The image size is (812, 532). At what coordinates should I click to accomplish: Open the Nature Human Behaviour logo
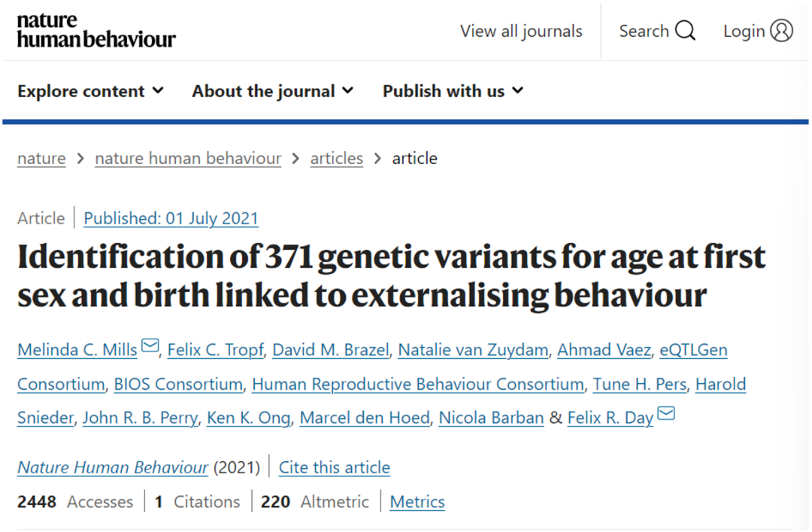96,30
